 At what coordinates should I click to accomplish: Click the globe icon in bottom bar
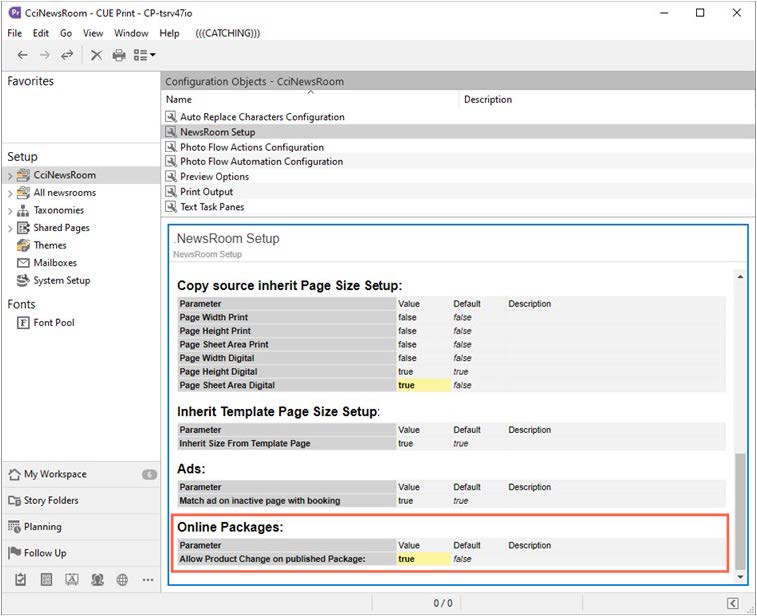pos(122,579)
